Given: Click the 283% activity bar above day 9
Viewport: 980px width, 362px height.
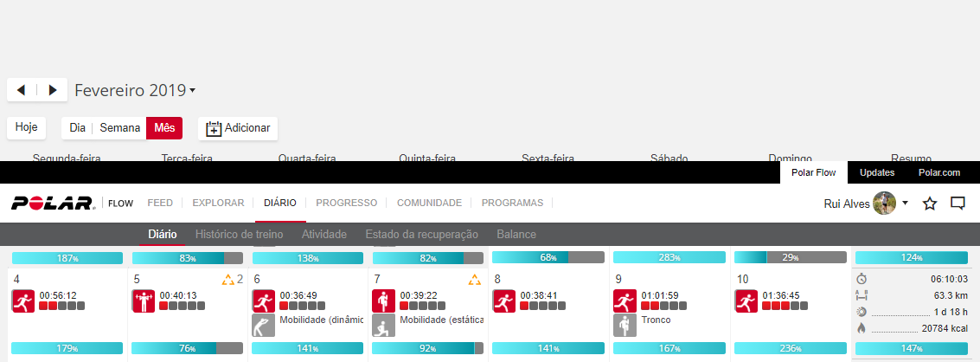Looking at the screenshot, I should pos(668,258).
